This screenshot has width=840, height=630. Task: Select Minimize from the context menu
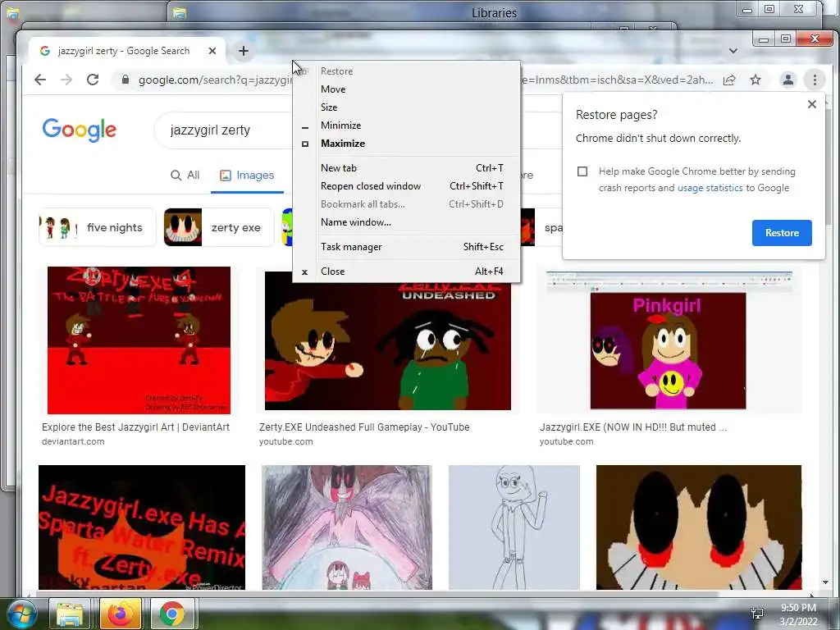407,126
